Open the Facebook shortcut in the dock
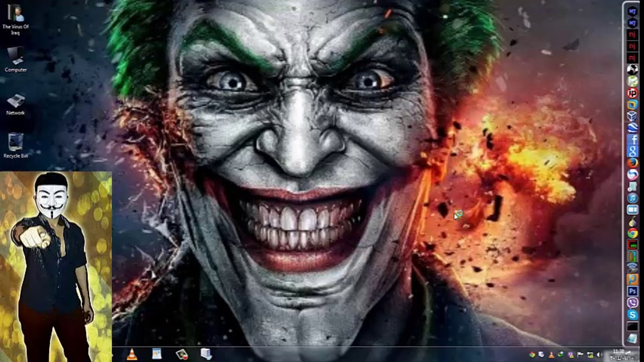644x362 pixels. coord(632,139)
